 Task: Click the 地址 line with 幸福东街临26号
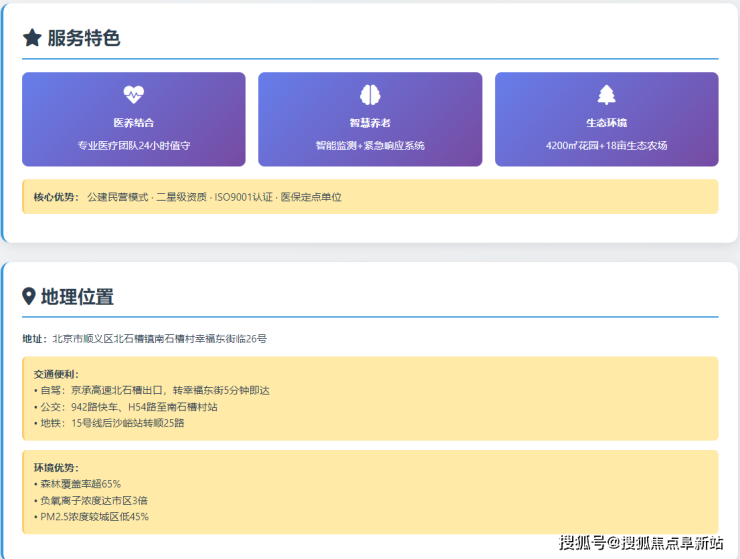[x=145, y=339]
